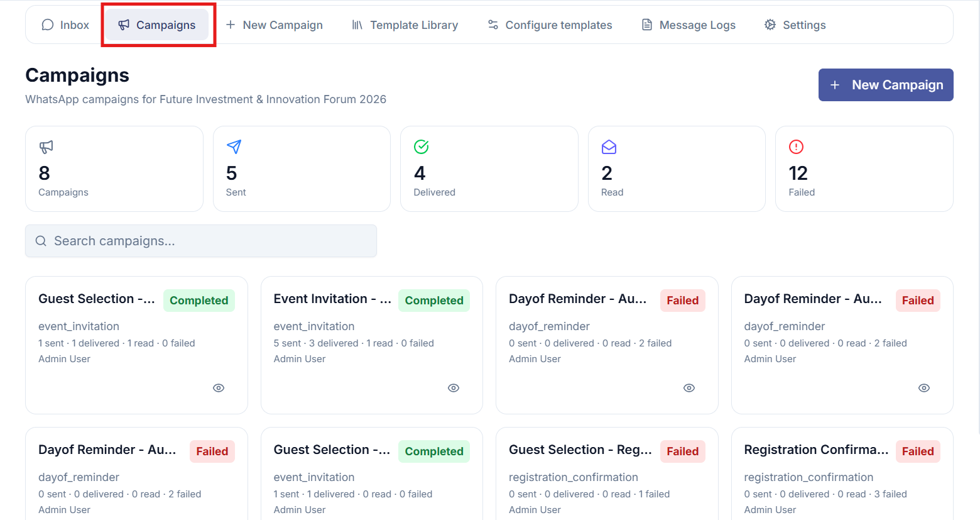Click the "Delivered" stat label
The height and width of the screenshot is (520, 980).
[434, 192]
